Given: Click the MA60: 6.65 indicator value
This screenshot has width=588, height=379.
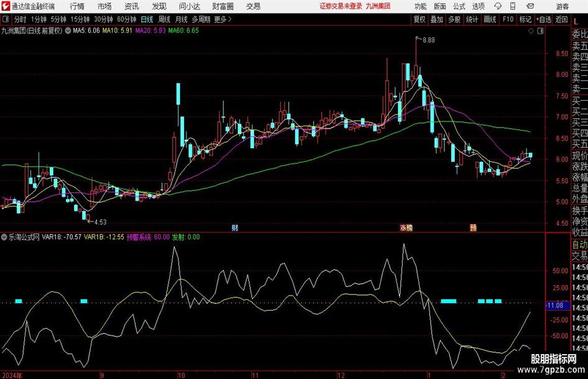Looking at the screenshot, I should click(184, 30).
